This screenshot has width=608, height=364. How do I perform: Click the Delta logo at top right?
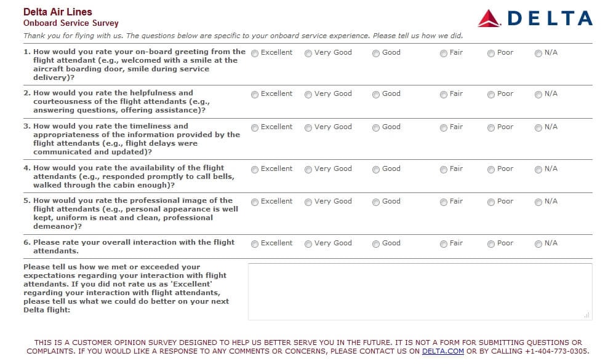(535, 18)
